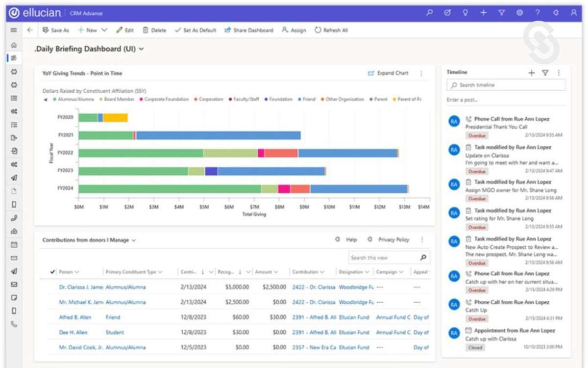Add a new post via Timeline plus icon

[x=531, y=72]
